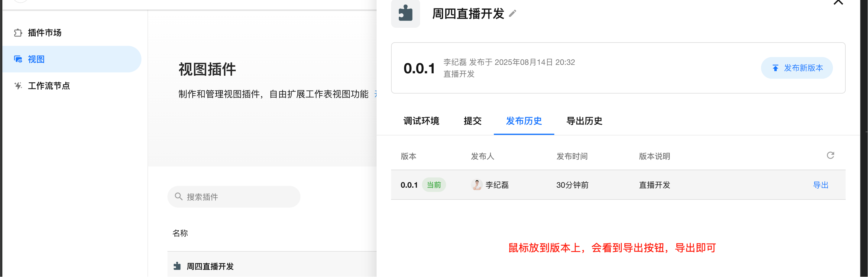Click 导出 link for version 0.0.1

point(821,185)
